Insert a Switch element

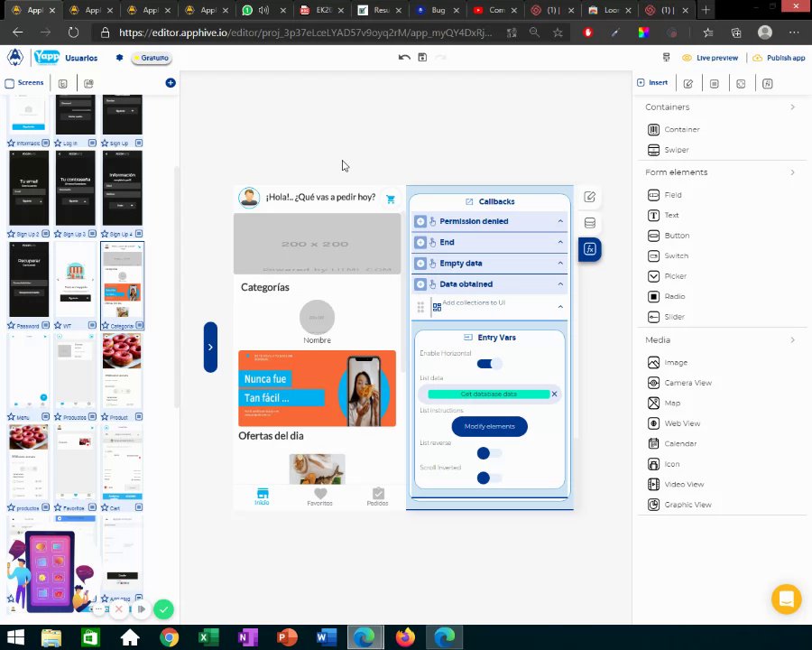click(653, 255)
